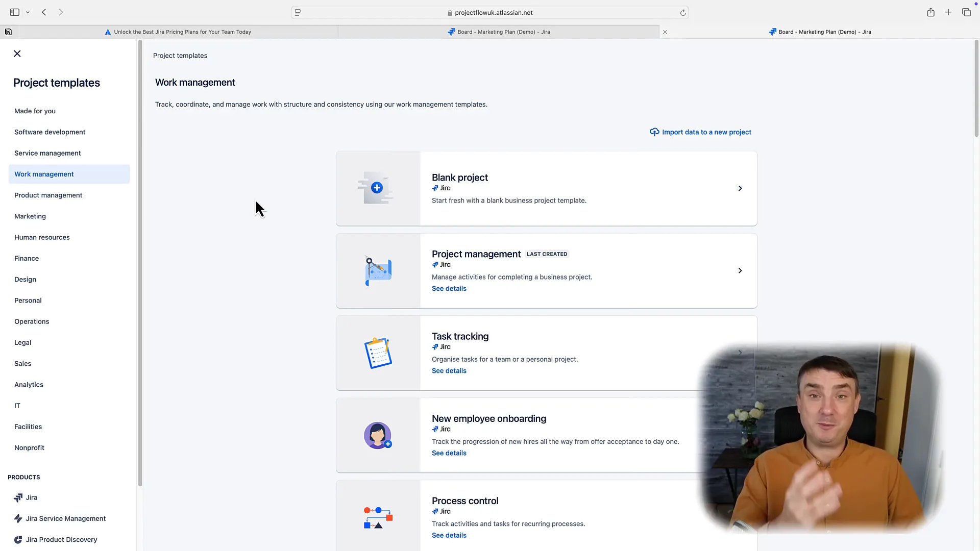Click the Blank project plus thumbnail
980x551 pixels.
pyautogui.click(x=377, y=188)
